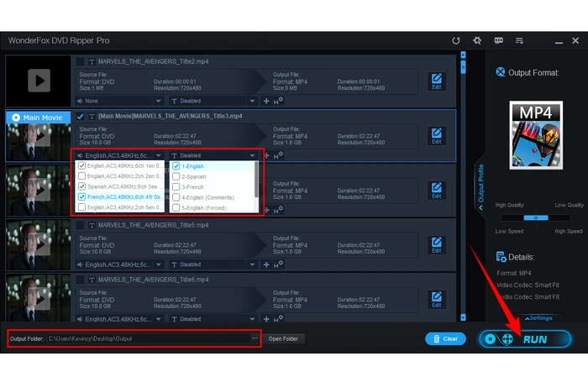The height and width of the screenshot is (382, 588).
Task: Check English AC3 2ch 2en audio track
Action: pos(81,175)
